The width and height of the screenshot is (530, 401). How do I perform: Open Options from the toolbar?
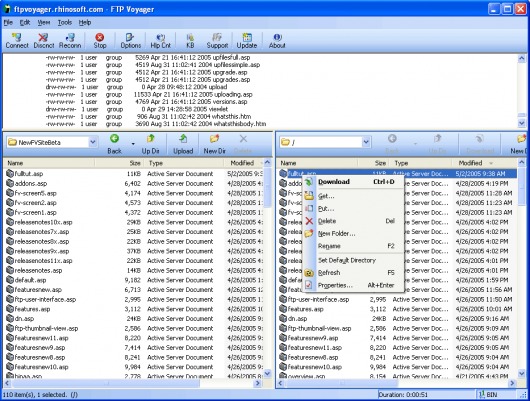(130, 41)
